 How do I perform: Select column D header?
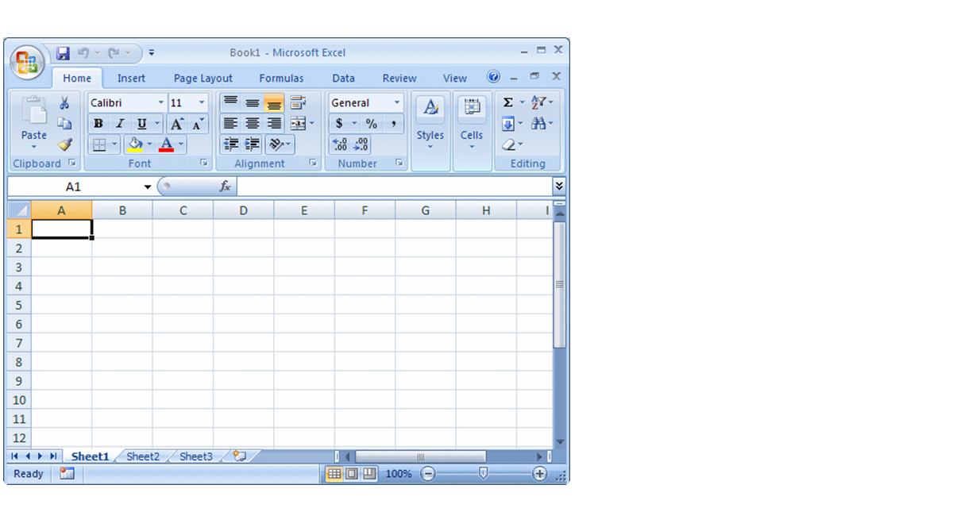[243, 210]
